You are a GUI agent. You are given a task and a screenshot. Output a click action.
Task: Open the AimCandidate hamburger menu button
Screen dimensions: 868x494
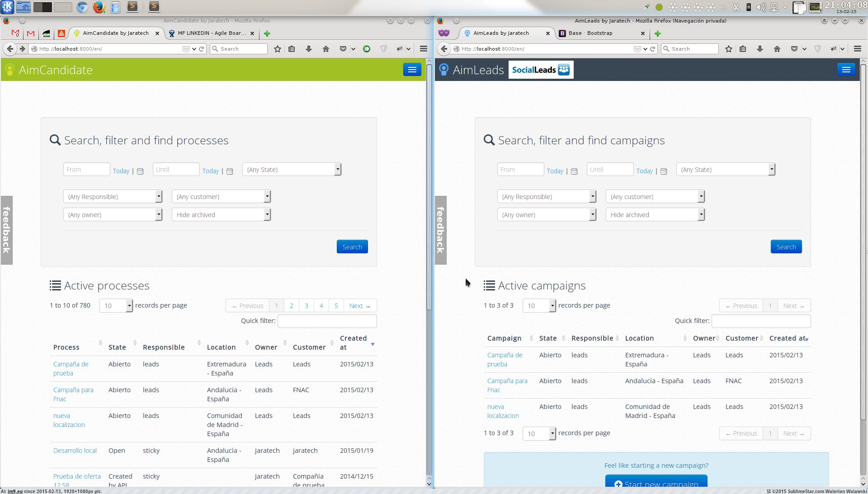point(412,70)
